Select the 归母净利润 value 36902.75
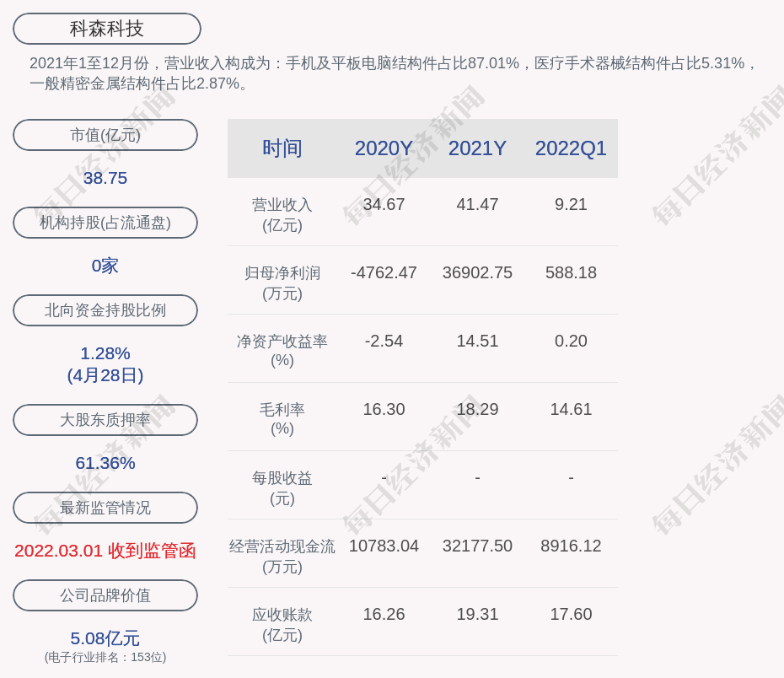Viewport: 784px width, 678px height. coord(477,273)
